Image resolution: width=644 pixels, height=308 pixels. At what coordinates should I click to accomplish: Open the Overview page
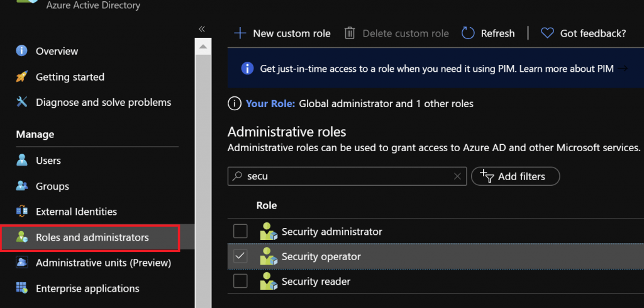[x=57, y=52]
